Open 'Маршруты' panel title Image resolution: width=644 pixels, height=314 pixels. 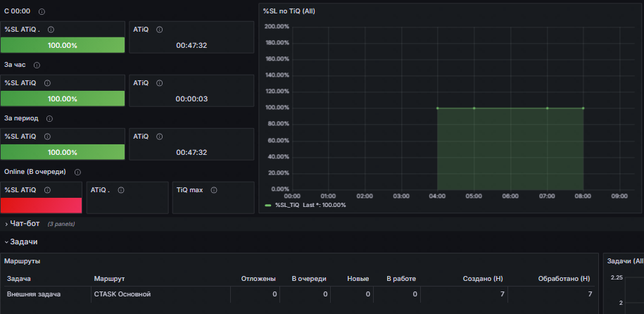pyautogui.click(x=23, y=261)
